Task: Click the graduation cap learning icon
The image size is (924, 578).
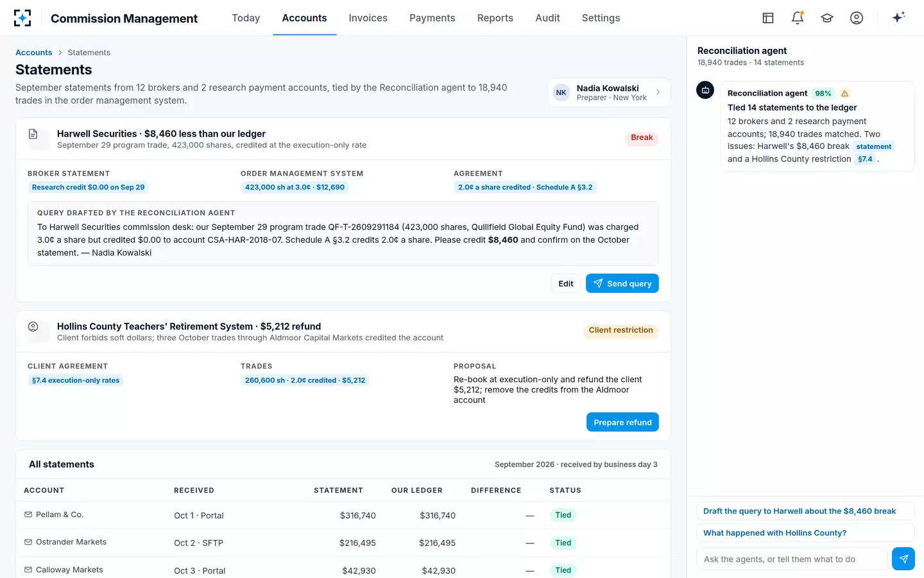Action: tap(827, 18)
